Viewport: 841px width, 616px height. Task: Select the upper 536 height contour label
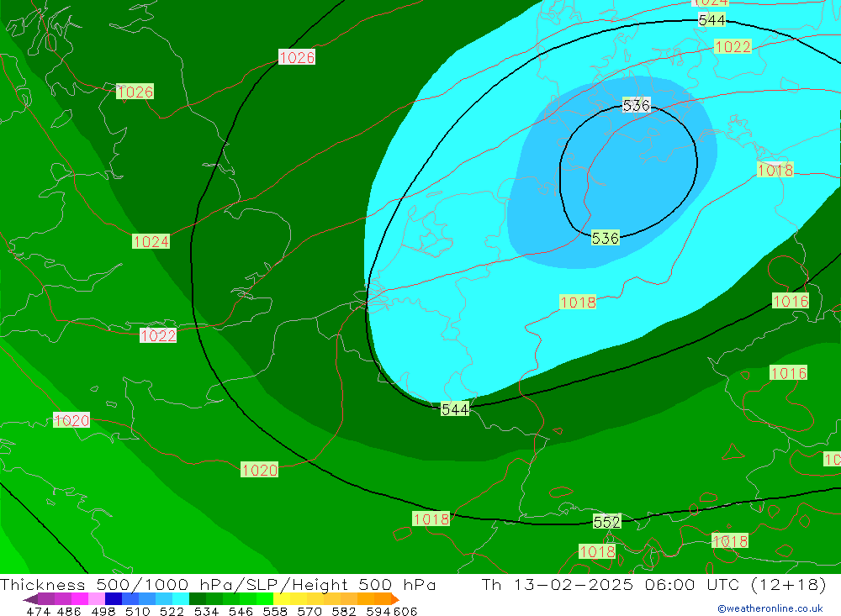(x=636, y=105)
